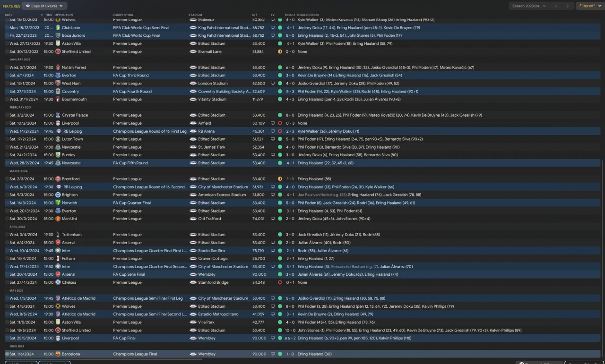Click the Nottm Forest club badge

pyautogui.click(x=58, y=68)
